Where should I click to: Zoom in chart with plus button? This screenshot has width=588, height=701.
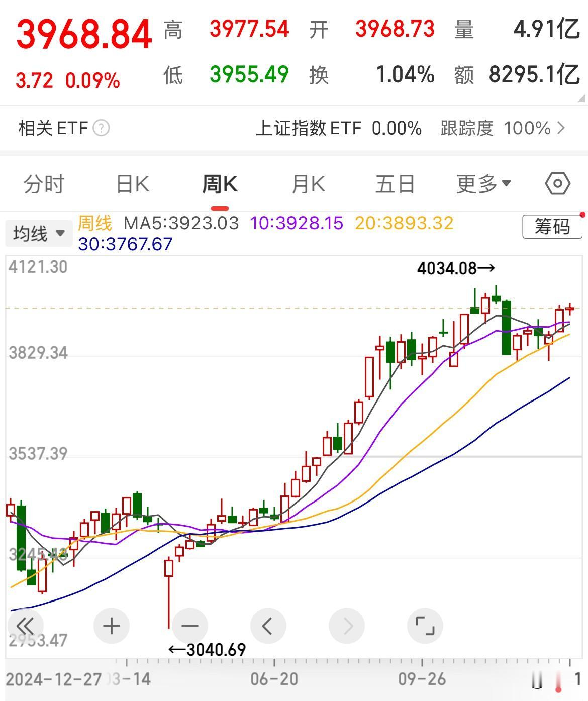[x=111, y=626]
